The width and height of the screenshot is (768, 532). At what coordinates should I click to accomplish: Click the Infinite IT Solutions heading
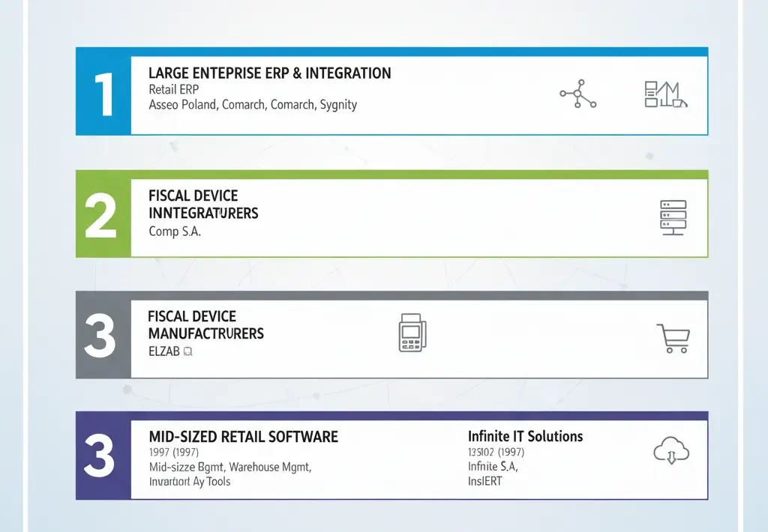[x=525, y=436]
